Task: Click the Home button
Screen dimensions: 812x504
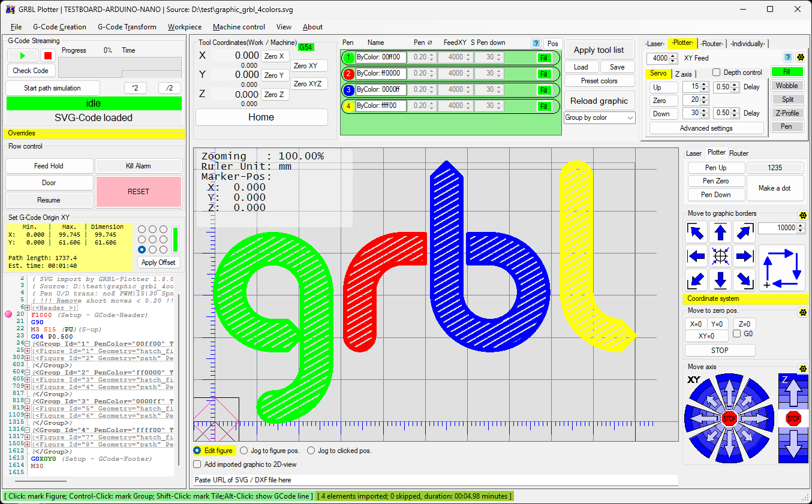Action: tap(261, 117)
